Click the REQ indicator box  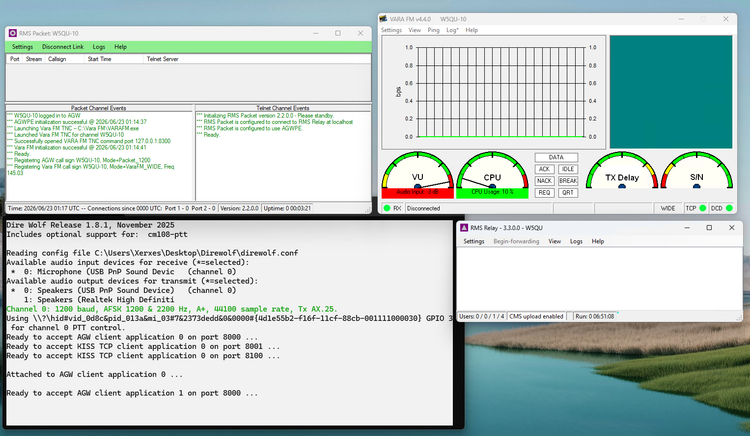[x=544, y=193]
